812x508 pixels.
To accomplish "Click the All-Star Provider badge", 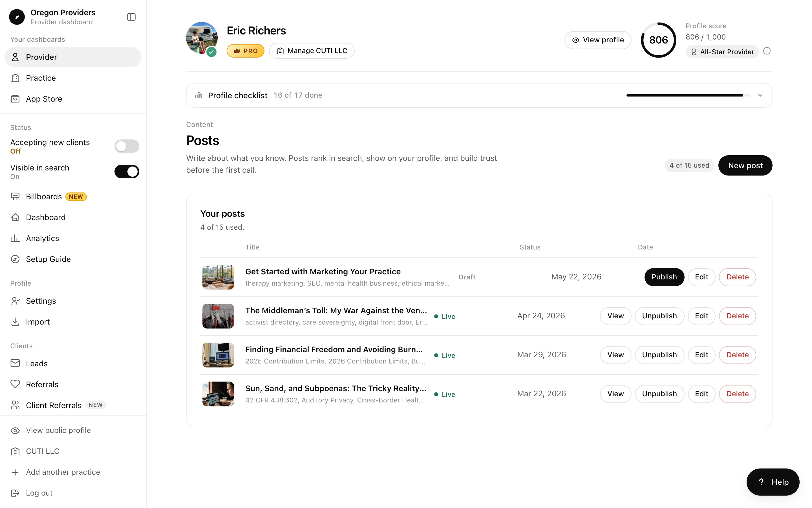I will 722,52.
